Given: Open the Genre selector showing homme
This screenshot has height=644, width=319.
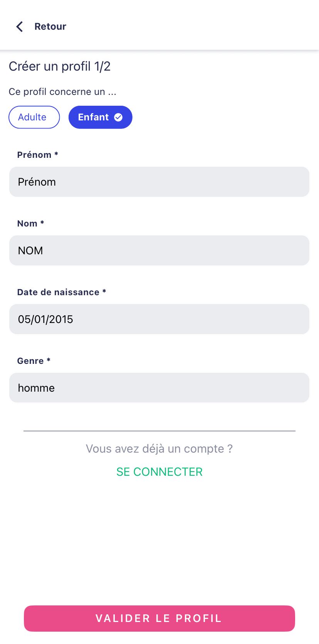Looking at the screenshot, I should (159, 388).
